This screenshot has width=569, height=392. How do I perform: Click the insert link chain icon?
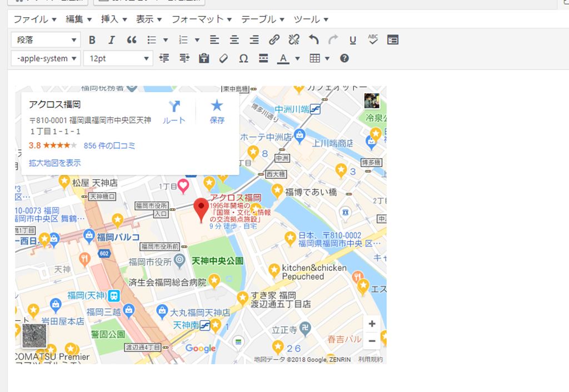coord(274,40)
